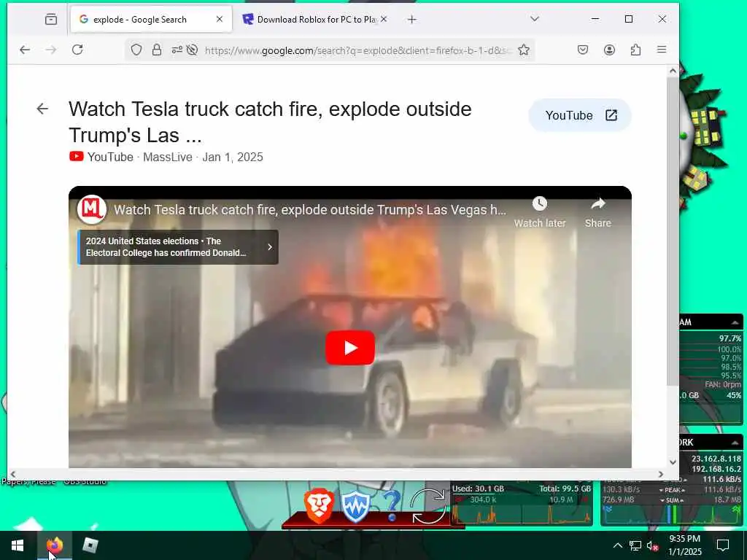Return to search results with back arrow
Viewport: 747px width, 560px height.
(42, 109)
